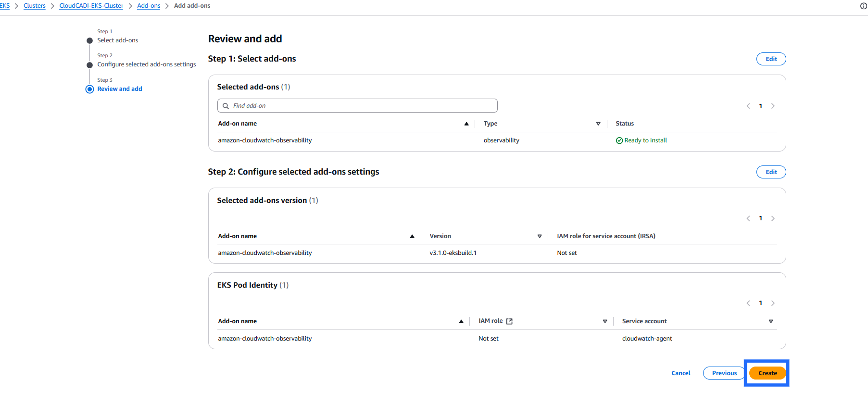Sort Selected add-ons by Type column
This screenshot has height=393, width=868.
coord(598,124)
